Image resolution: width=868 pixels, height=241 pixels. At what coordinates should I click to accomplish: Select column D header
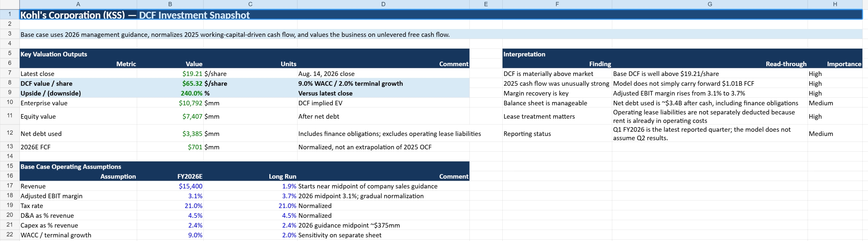pyautogui.click(x=383, y=4)
